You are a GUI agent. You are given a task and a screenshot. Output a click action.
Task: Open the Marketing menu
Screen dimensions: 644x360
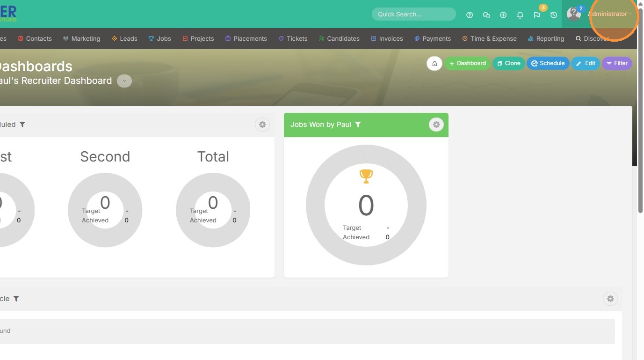(x=82, y=38)
